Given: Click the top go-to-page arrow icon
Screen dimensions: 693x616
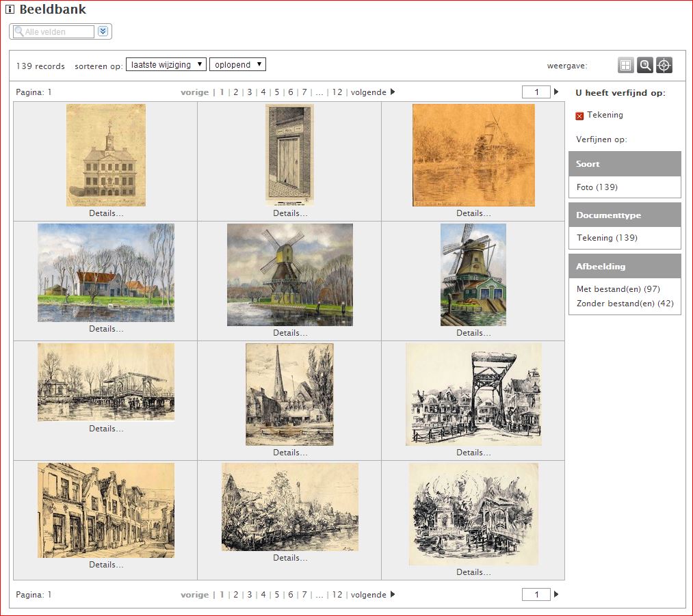Looking at the screenshot, I should (x=556, y=92).
